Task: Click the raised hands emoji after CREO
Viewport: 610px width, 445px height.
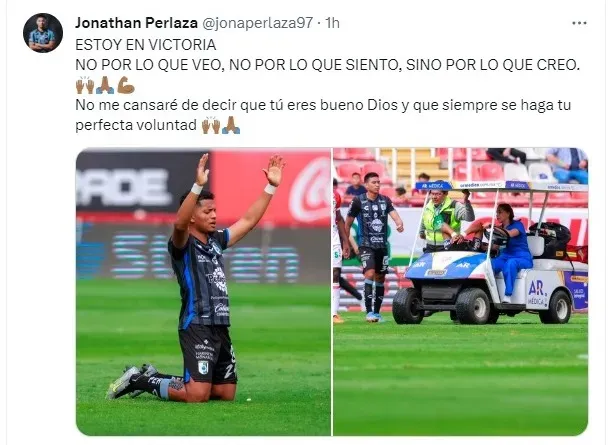Action: [x=85, y=85]
